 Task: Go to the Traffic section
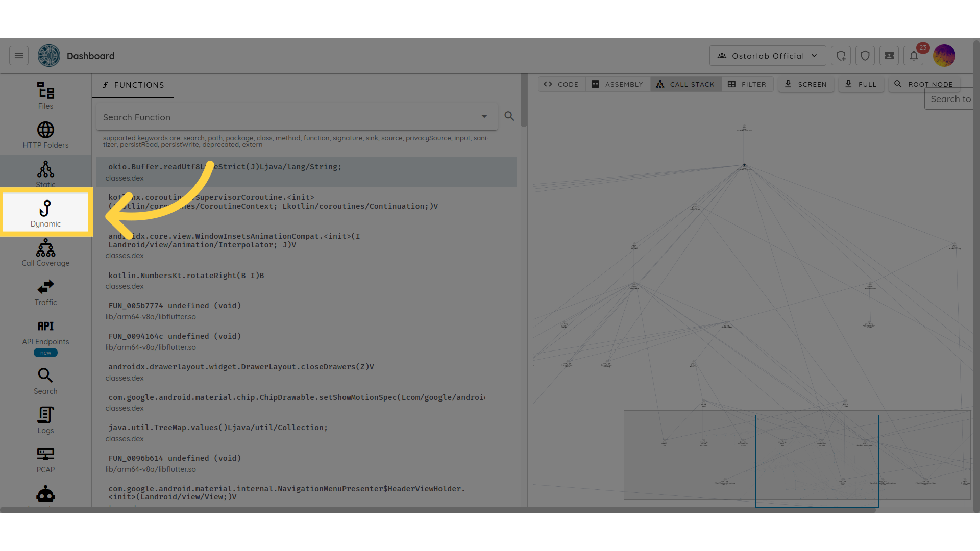45,292
